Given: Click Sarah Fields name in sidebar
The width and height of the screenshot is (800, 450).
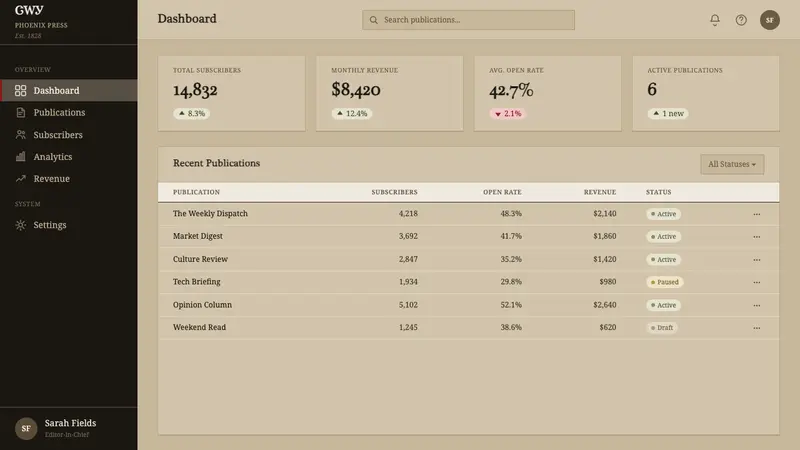Looking at the screenshot, I should 70,423.
